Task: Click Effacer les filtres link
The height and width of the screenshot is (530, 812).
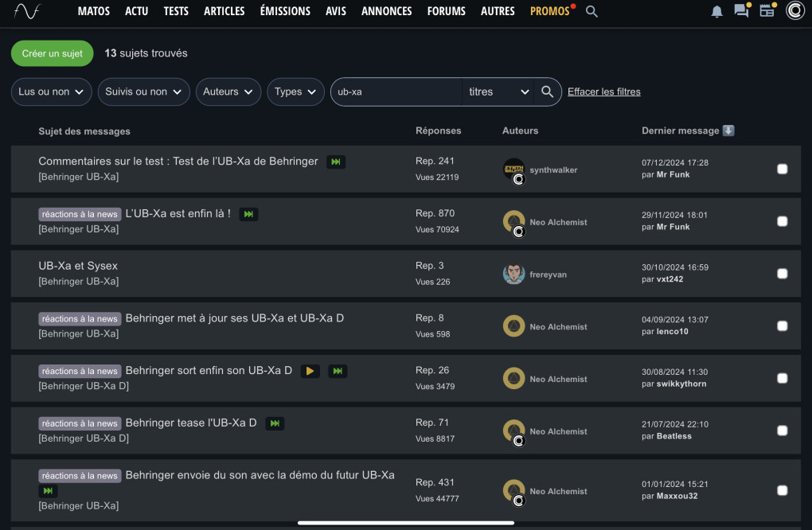Action: pyautogui.click(x=603, y=92)
